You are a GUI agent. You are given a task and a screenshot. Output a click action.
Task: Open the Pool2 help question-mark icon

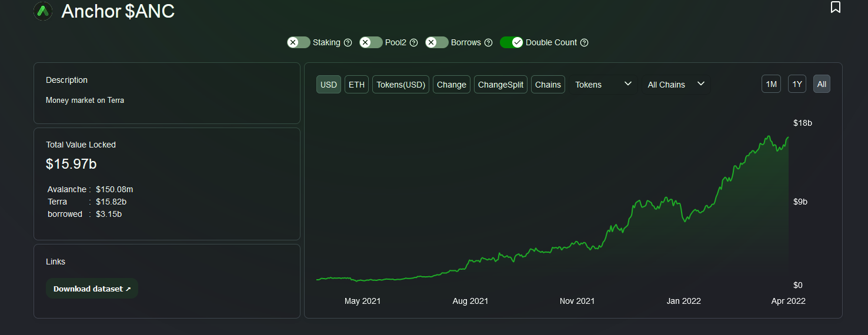coord(413,42)
